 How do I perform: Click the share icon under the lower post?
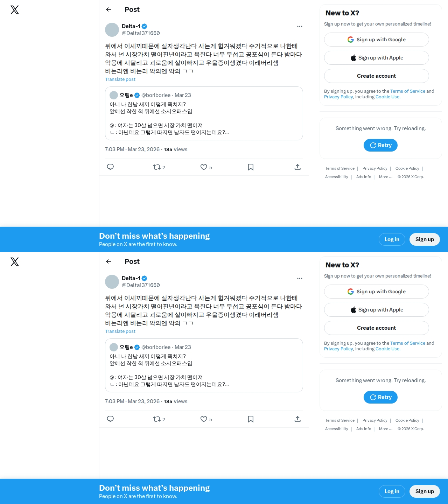point(297,419)
